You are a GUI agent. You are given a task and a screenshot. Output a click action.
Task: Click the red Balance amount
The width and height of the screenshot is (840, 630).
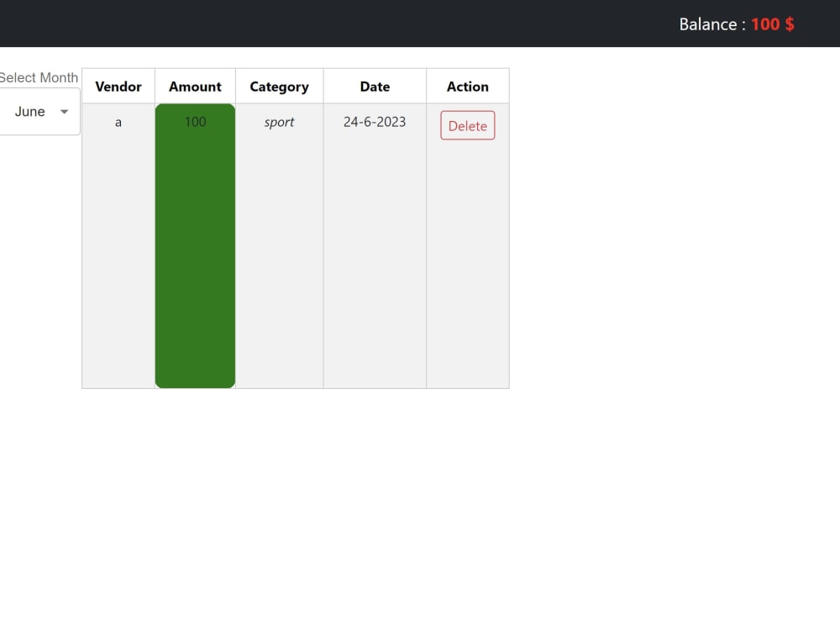pos(772,24)
